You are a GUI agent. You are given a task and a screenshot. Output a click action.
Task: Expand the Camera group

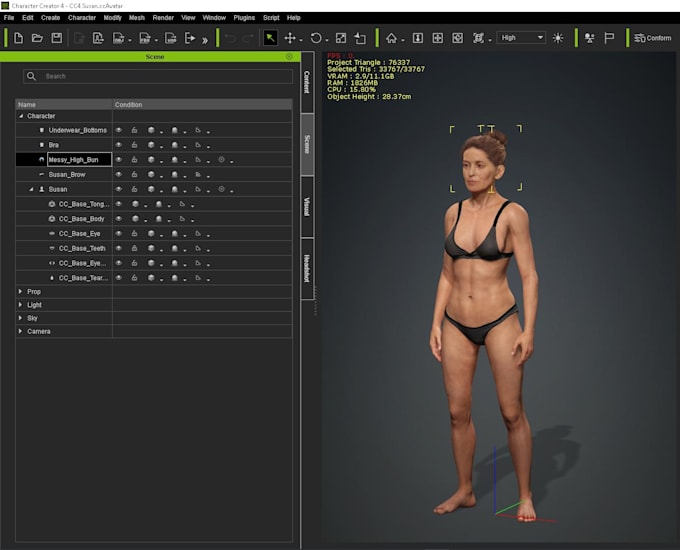(x=20, y=331)
